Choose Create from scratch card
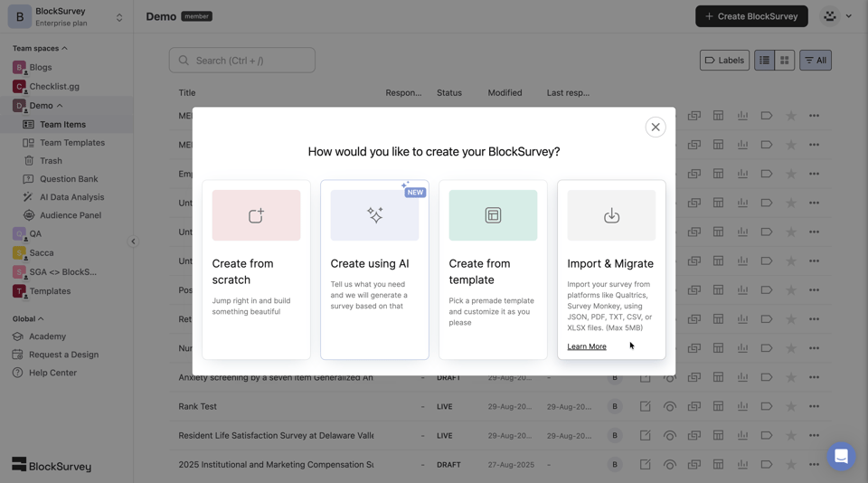The width and height of the screenshot is (868, 483). click(x=256, y=270)
